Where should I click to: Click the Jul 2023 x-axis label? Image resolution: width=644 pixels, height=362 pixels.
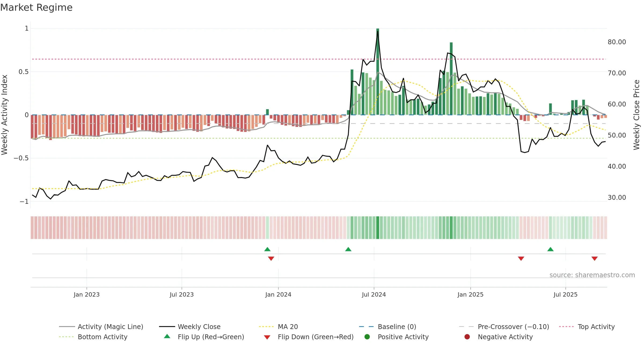point(182,294)
